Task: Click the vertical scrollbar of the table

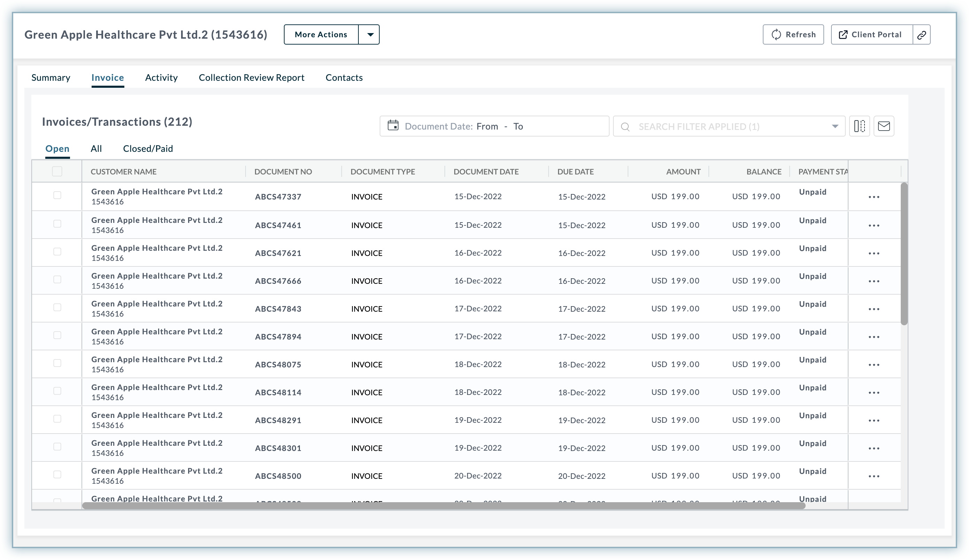Action: 904,254
